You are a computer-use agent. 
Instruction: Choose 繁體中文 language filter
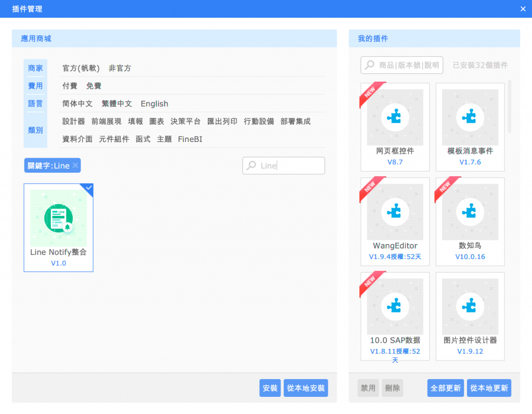pyautogui.click(x=117, y=103)
